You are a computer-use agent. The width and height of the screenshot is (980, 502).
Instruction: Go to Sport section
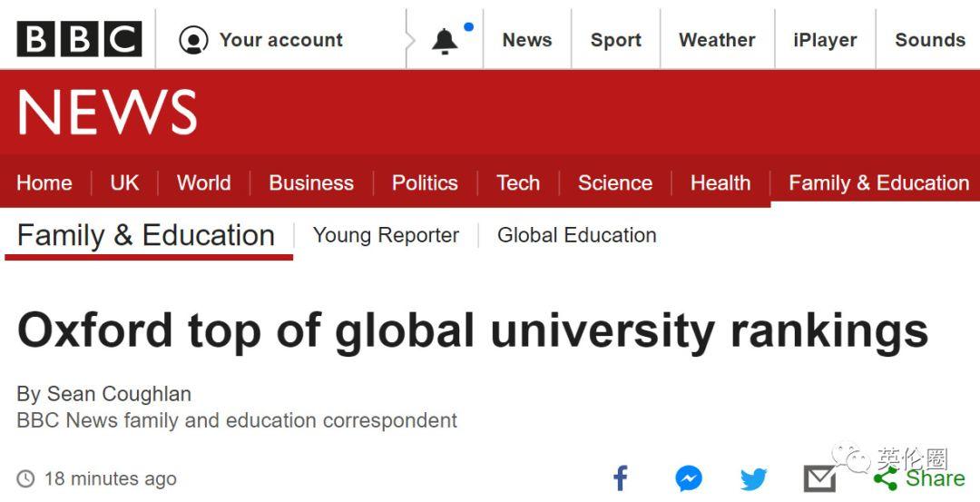[616, 40]
